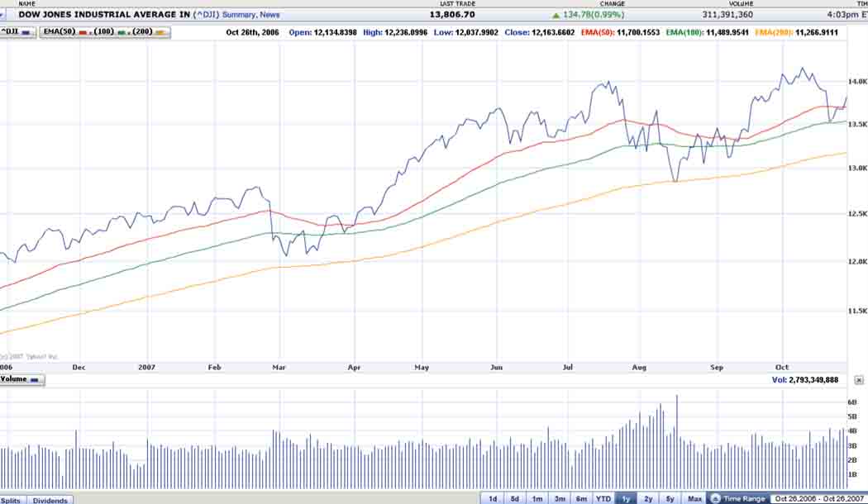Viewport: 868px width, 504px height.
Task: Open the Summary link for ^DJI
Action: [x=239, y=15]
